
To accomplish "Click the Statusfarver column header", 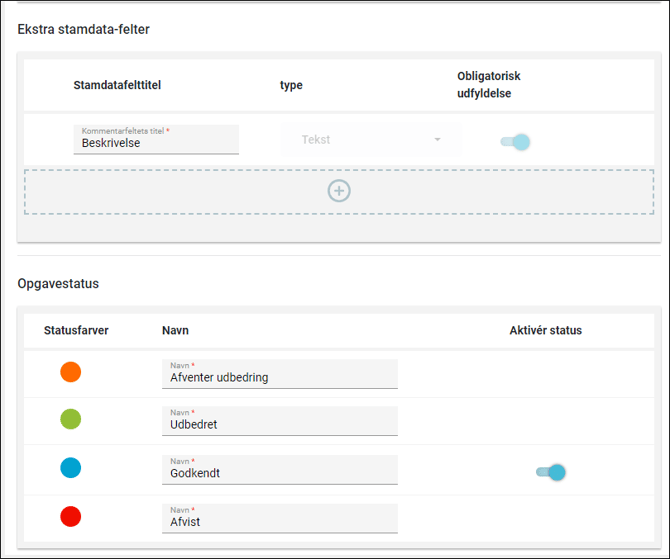I will point(76,330).
